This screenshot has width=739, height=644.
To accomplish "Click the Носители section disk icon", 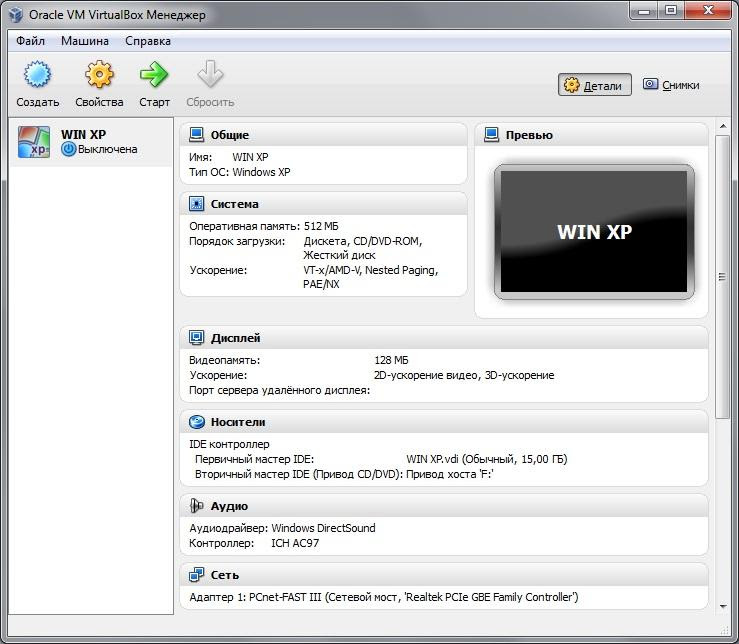I will tap(197, 422).
